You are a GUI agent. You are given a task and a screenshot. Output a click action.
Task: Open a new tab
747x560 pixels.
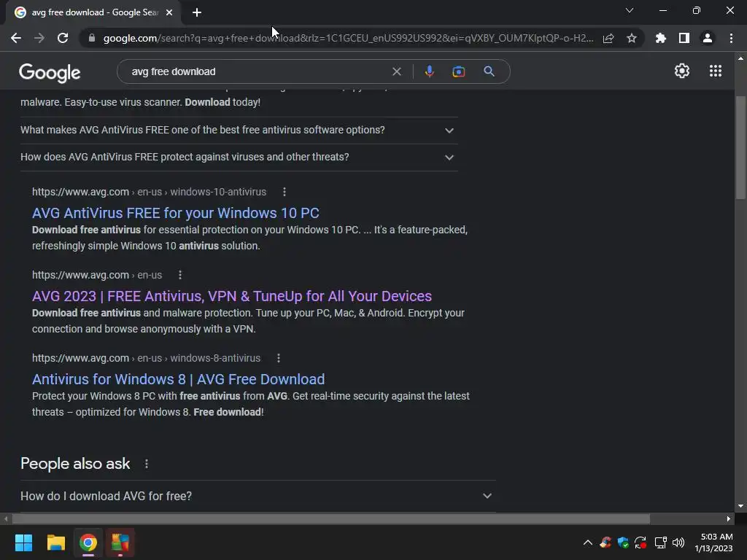[x=197, y=12]
